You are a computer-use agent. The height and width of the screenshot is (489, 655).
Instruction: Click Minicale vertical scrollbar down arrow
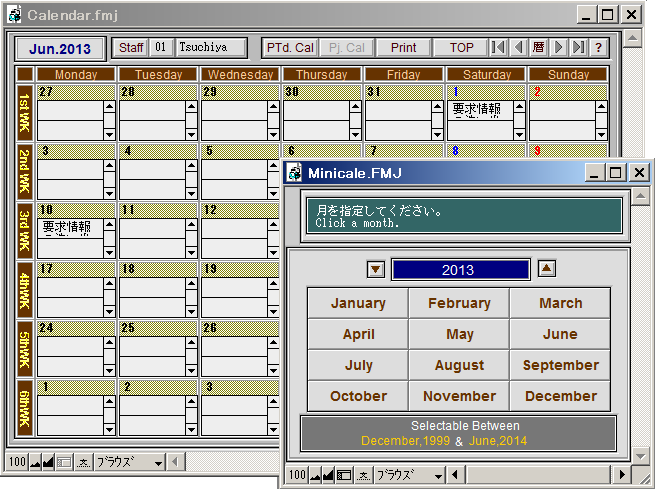[x=640, y=455]
